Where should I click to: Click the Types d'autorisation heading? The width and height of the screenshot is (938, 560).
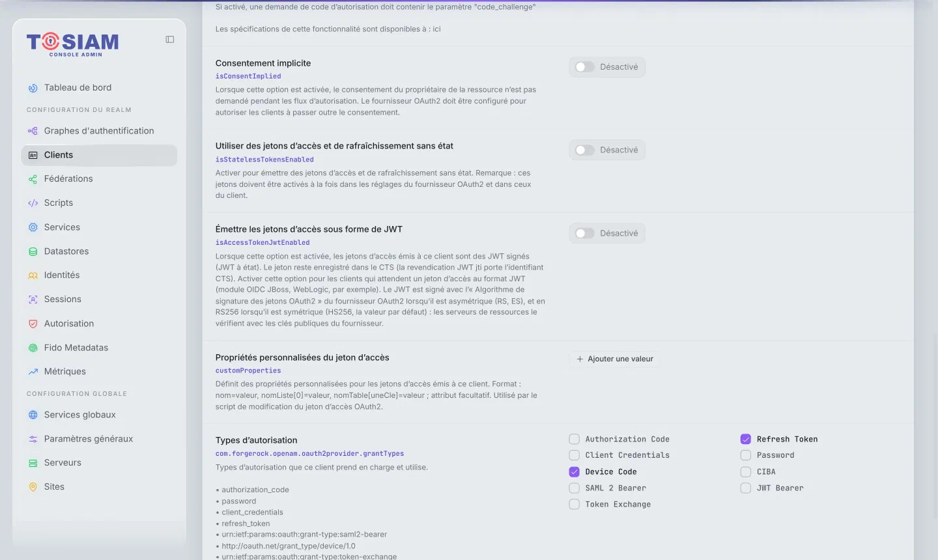[256, 440]
